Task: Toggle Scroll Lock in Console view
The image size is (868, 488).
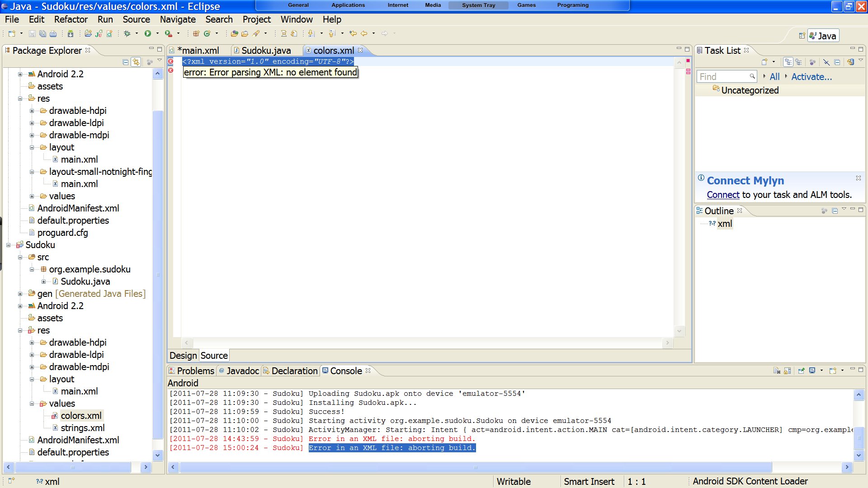Action: [788, 371]
